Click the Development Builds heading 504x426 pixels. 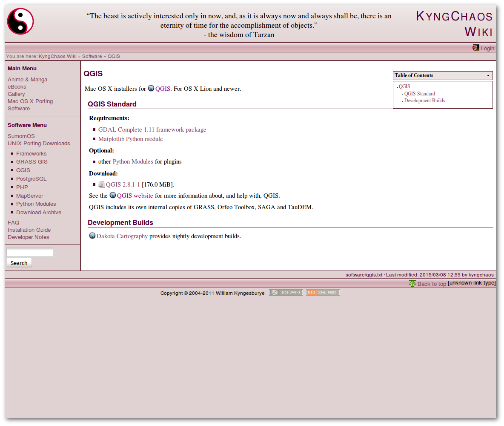[120, 223]
